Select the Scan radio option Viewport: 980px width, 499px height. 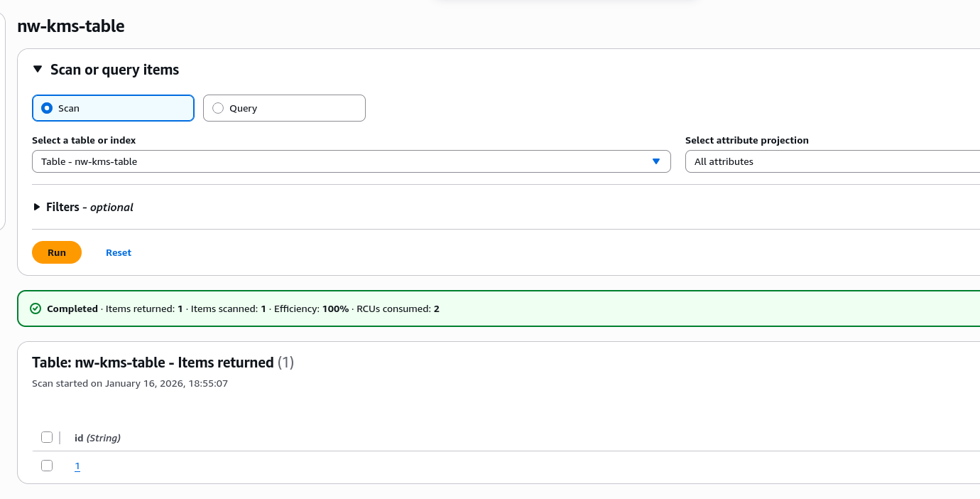(x=47, y=108)
